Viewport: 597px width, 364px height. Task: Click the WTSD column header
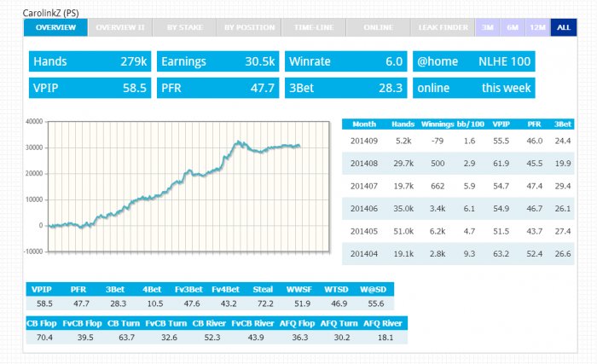pyautogui.click(x=336, y=289)
